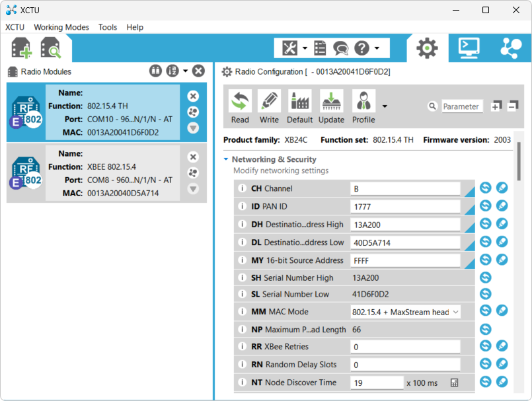Viewport: 532px width, 401px height.
Task: Show info for MM MAC Mode
Action: [x=242, y=311]
